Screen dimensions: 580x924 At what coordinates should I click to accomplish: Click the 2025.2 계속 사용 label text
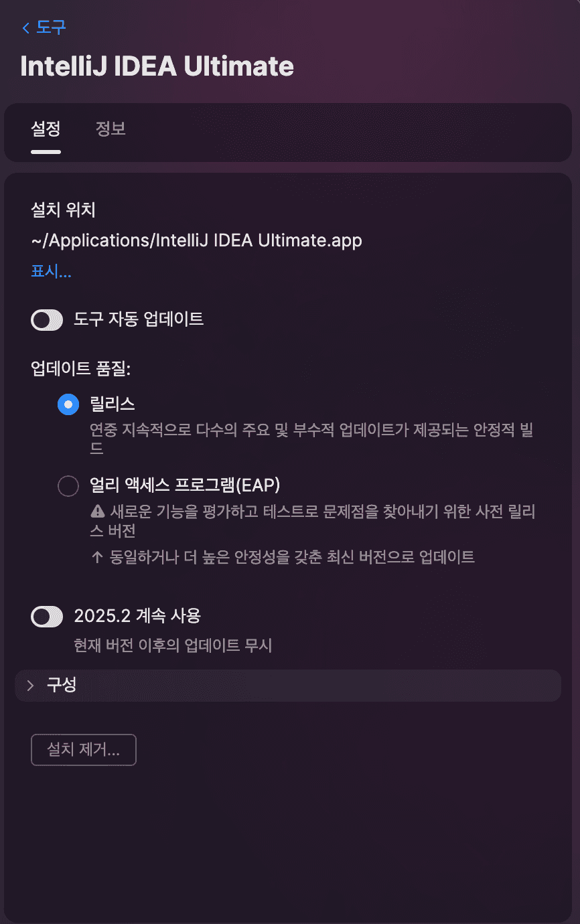click(137, 615)
